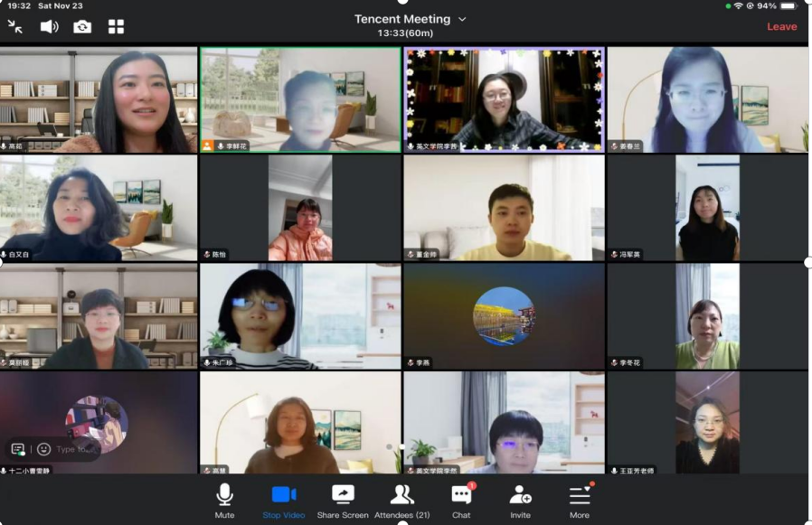Switch camera with flip icon
This screenshot has height=525, width=812.
tap(82, 27)
